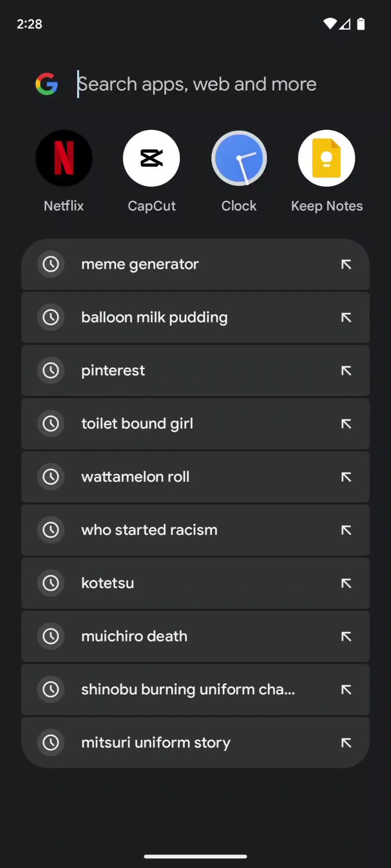
Task: Tap arrow icon beside "meme generator"
Action: point(346,264)
